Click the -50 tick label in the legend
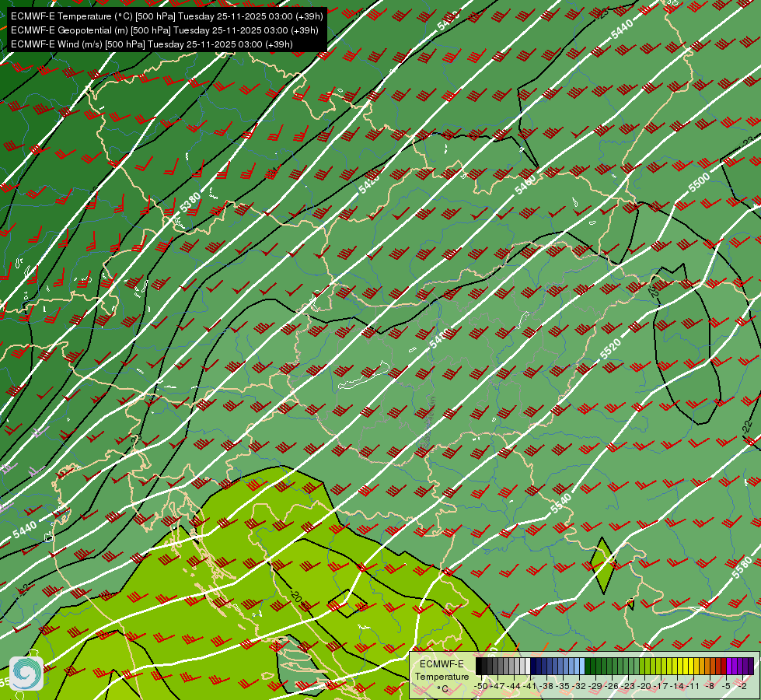This screenshot has width=761, height=700. (481, 686)
